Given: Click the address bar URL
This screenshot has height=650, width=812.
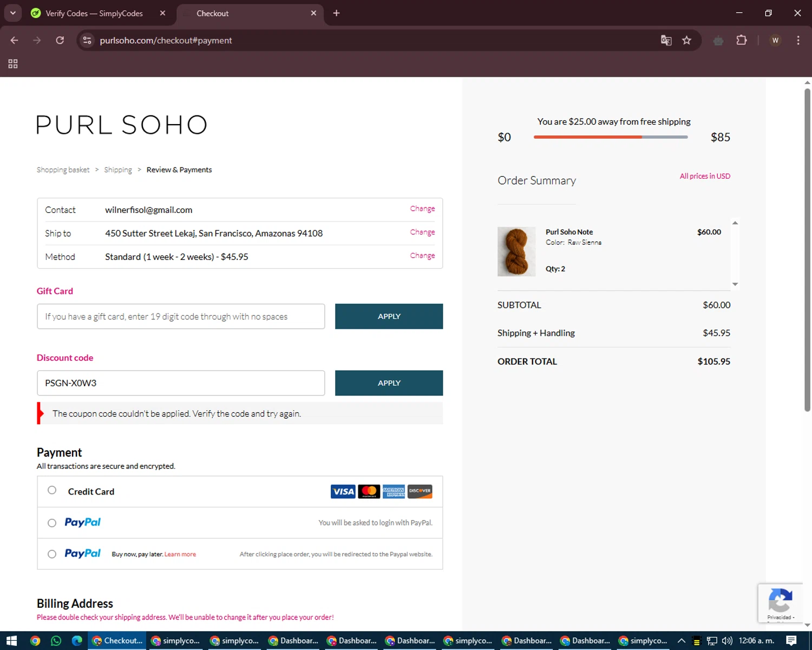Looking at the screenshot, I should coord(166,40).
